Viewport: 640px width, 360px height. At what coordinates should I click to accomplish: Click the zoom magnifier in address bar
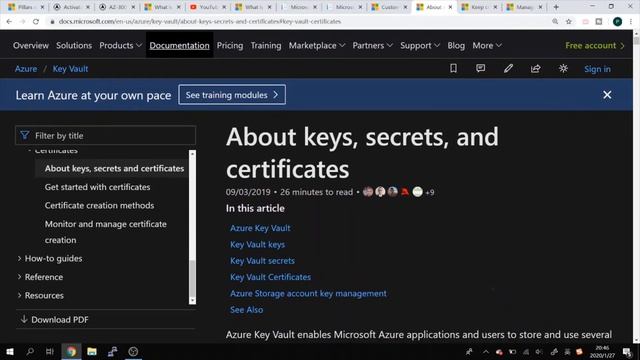(555, 21)
